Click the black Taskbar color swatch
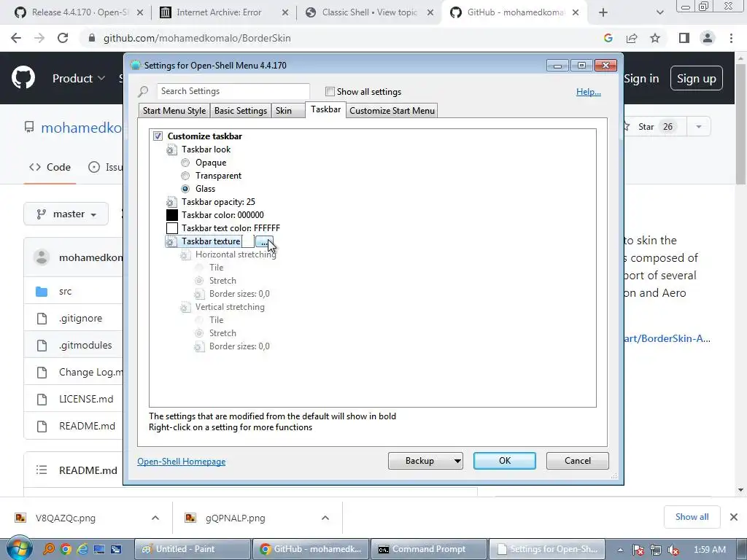747x560 pixels. (172, 215)
